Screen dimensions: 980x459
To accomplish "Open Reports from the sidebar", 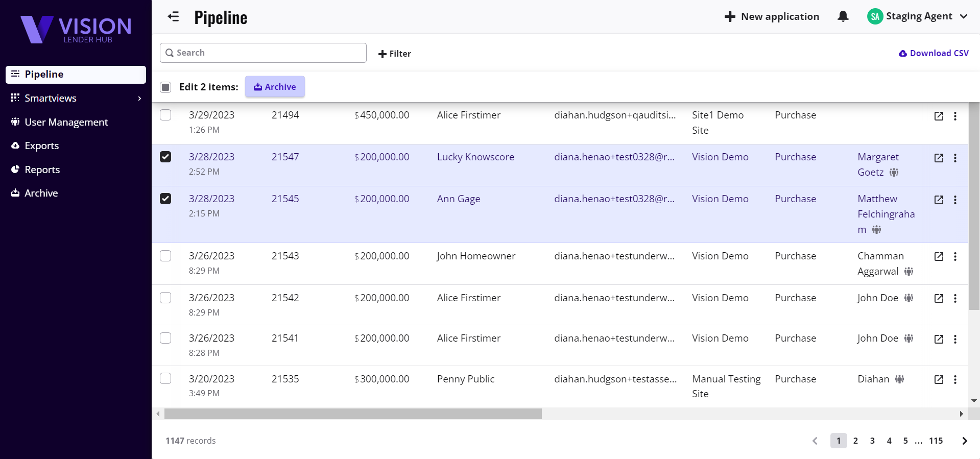I will tap(42, 170).
